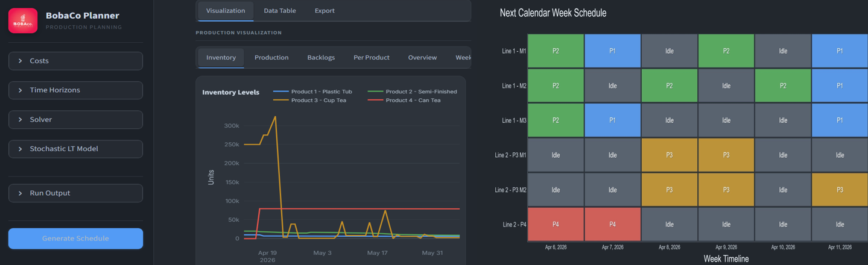
Task: Switch to the Per Product view
Action: tap(372, 58)
